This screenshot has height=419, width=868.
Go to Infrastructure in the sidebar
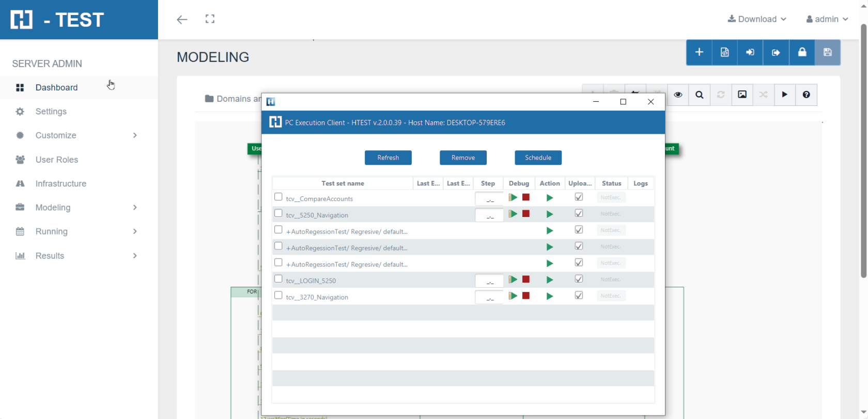coord(60,183)
